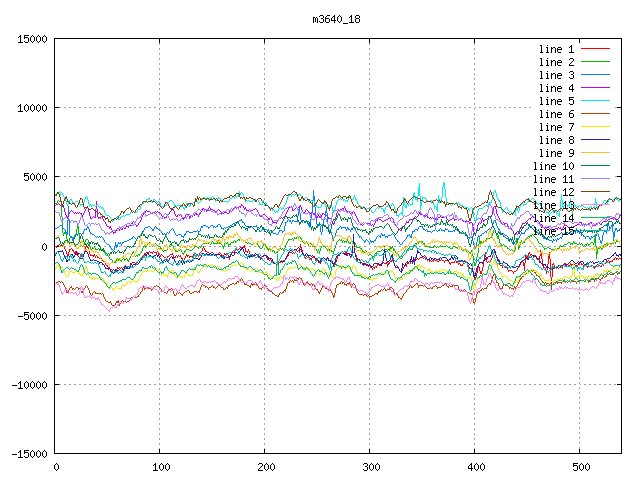Select the 'line 8' legend label
The height and width of the screenshot is (480, 640).
(x=556, y=140)
